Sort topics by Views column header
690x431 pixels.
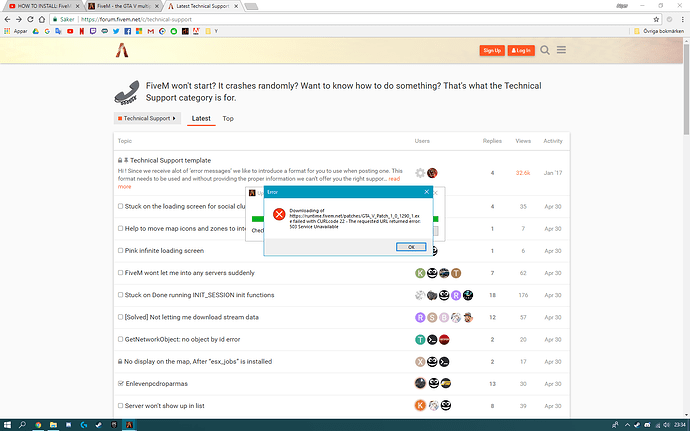(x=523, y=141)
